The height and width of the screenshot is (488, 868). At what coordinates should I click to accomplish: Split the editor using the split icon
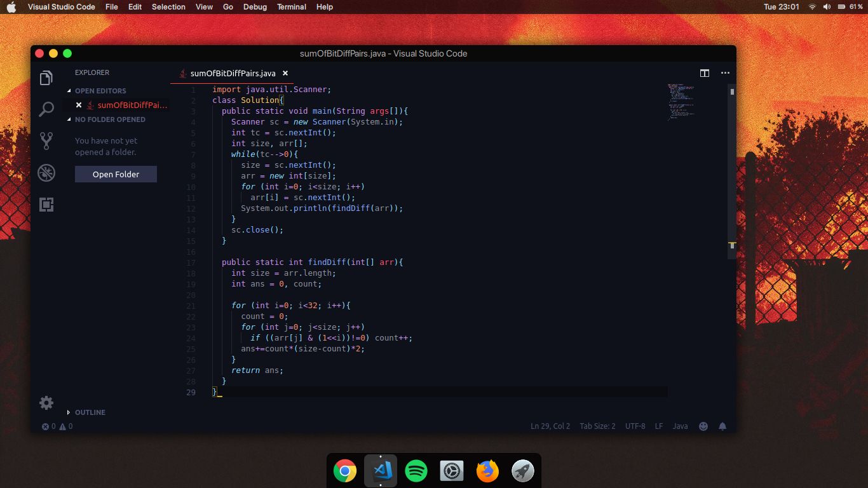pos(704,73)
